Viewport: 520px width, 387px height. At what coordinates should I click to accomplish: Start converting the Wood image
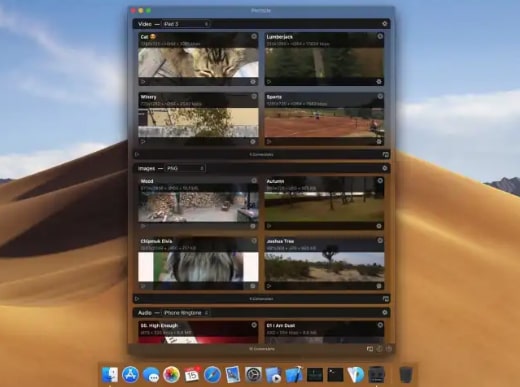pyautogui.click(x=143, y=226)
